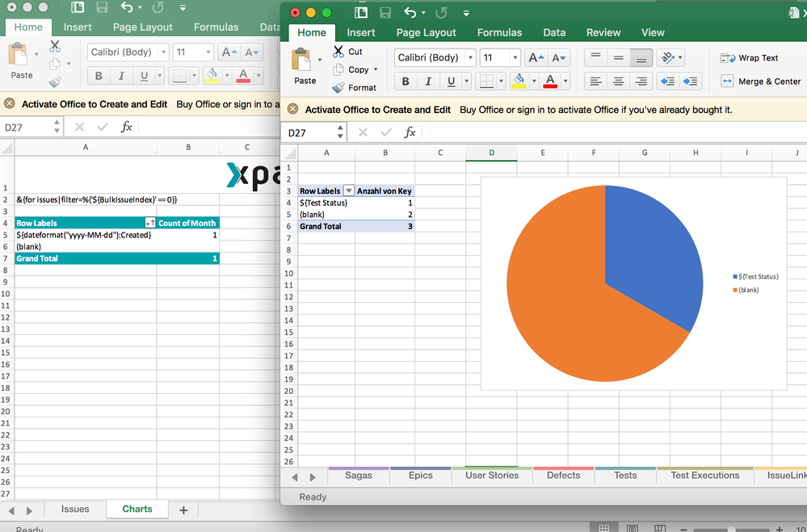Dismiss activation banner in front window

293,109
